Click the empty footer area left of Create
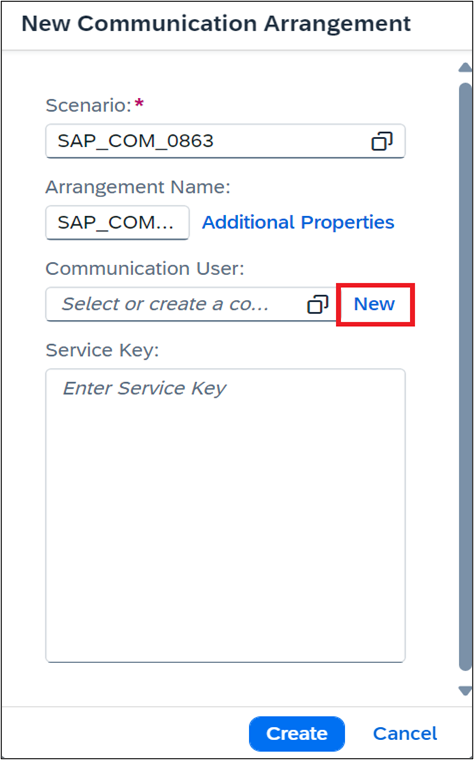 pyautogui.click(x=126, y=734)
